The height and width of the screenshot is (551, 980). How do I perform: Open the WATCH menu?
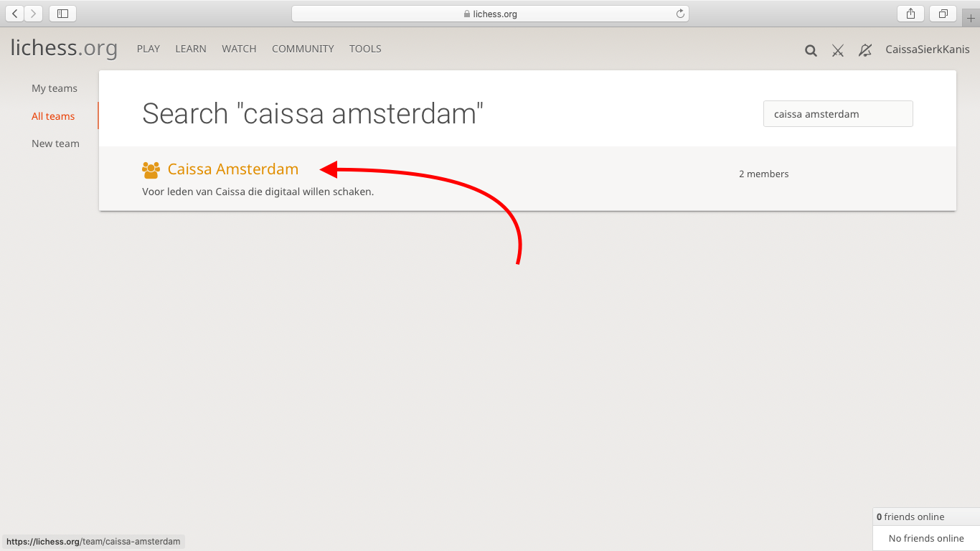tap(239, 49)
